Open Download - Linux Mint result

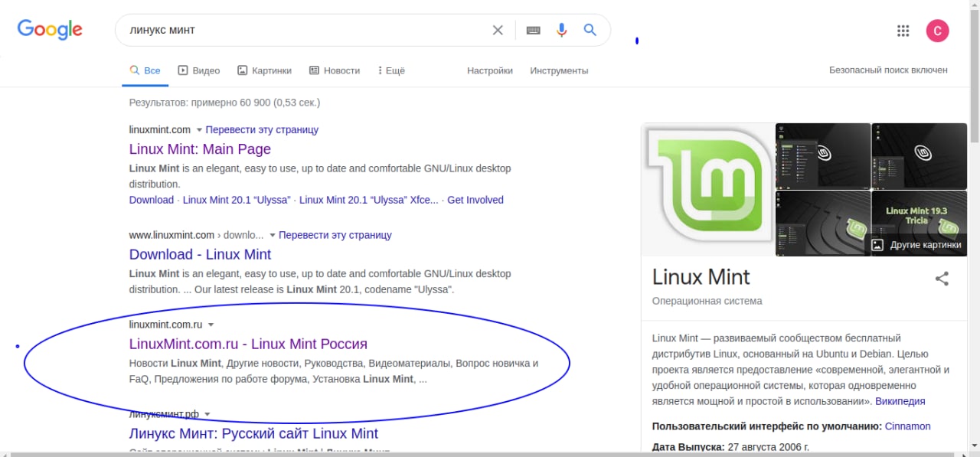coord(200,254)
